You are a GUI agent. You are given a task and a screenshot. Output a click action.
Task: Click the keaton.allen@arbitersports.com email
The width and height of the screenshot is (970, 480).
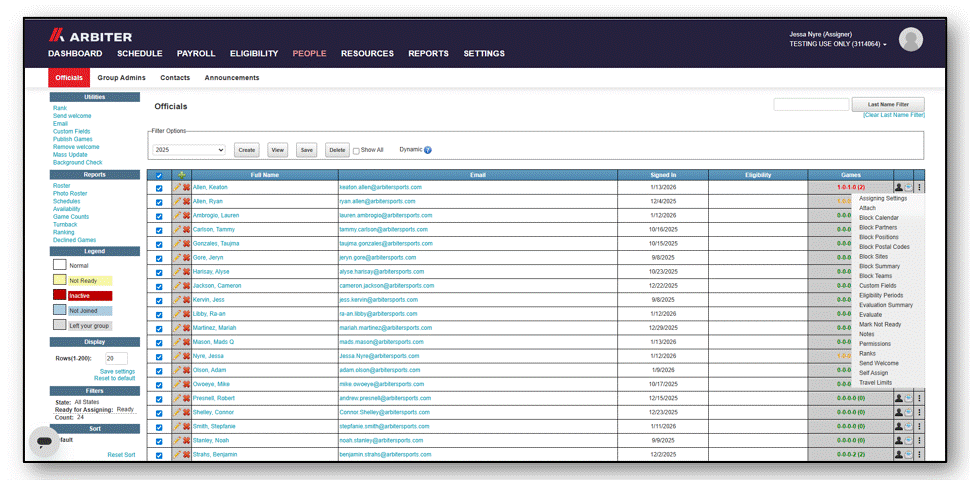[380, 187]
